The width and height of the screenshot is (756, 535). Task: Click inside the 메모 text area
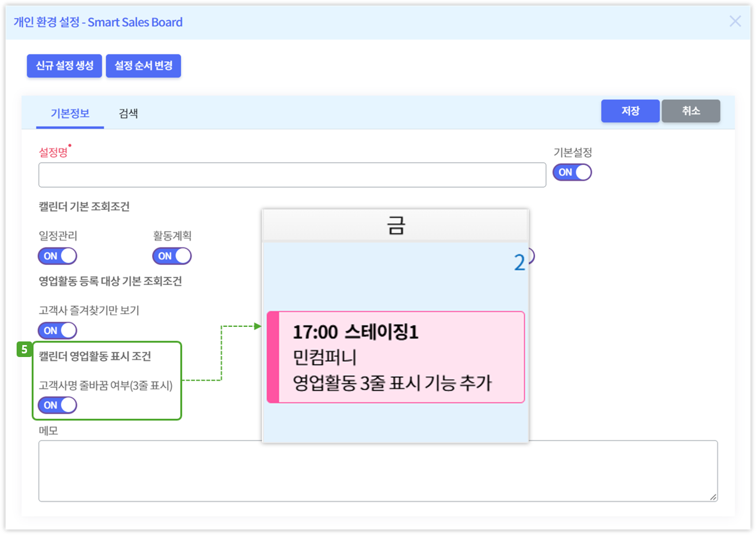(378, 471)
